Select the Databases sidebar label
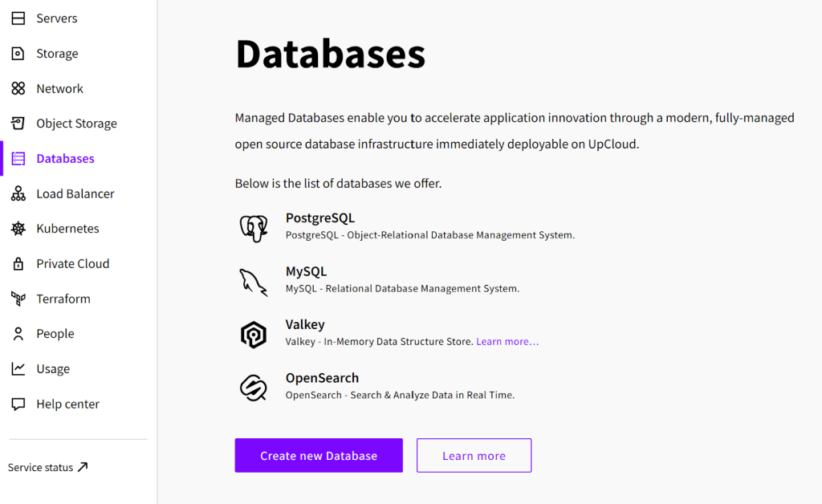Image resolution: width=822 pixels, height=504 pixels. pyautogui.click(x=66, y=159)
